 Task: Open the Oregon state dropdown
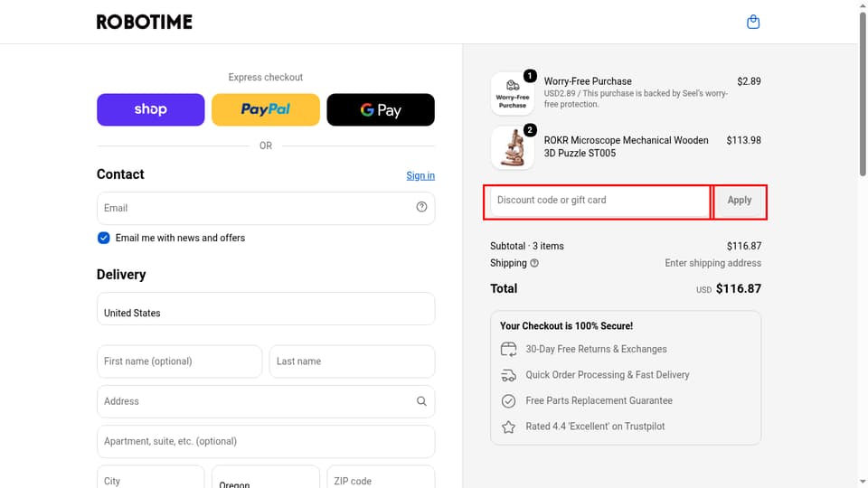[266, 477]
